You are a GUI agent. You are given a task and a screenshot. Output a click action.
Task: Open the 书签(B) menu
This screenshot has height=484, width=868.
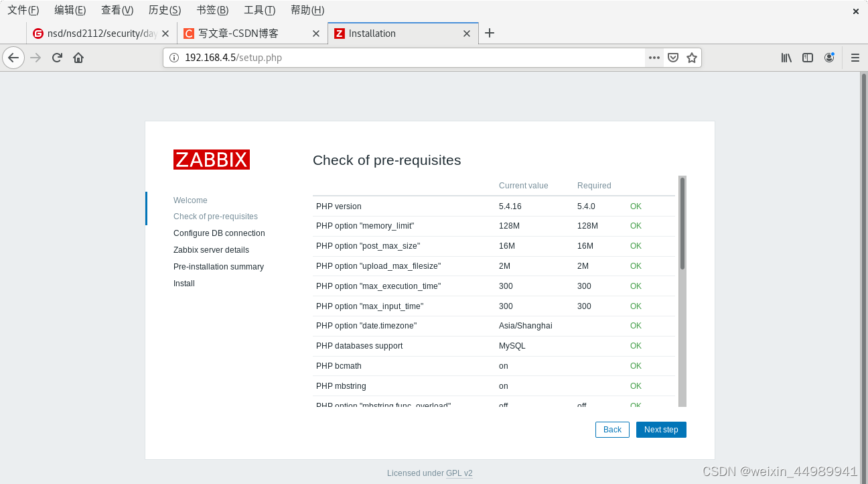click(x=212, y=10)
